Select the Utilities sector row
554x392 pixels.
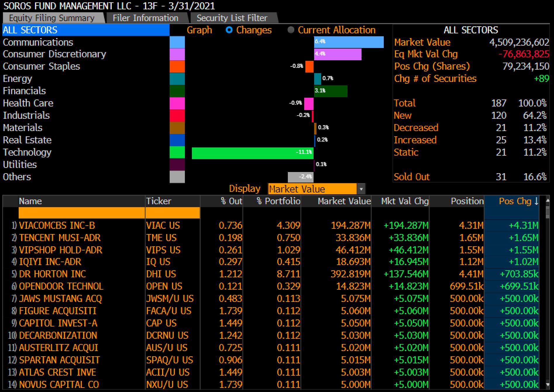coord(86,165)
